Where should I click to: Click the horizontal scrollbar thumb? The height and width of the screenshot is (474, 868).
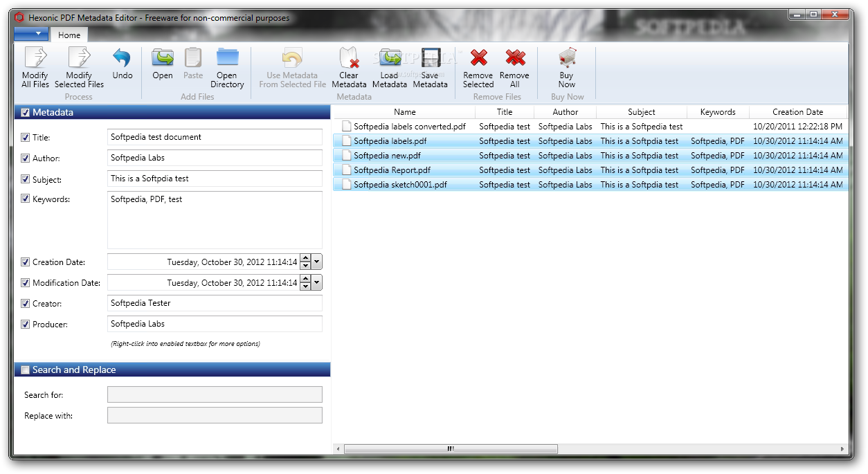click(451, 449)
